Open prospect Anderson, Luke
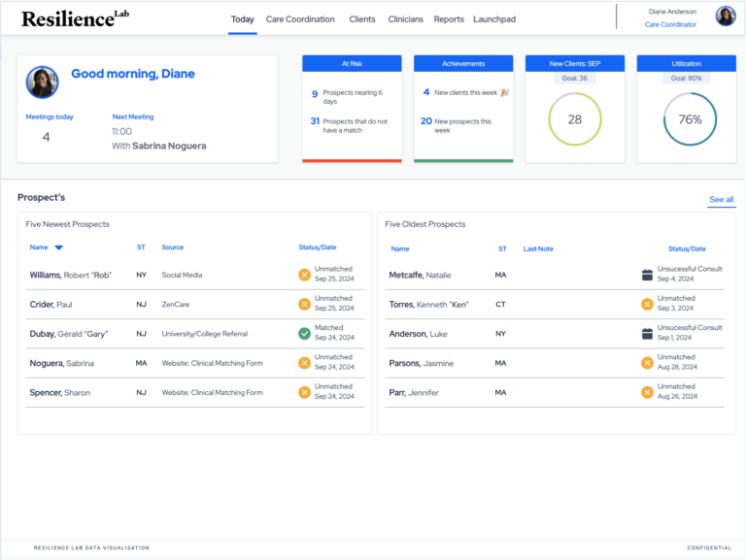 pyautogui.click(x=419, y=334)
